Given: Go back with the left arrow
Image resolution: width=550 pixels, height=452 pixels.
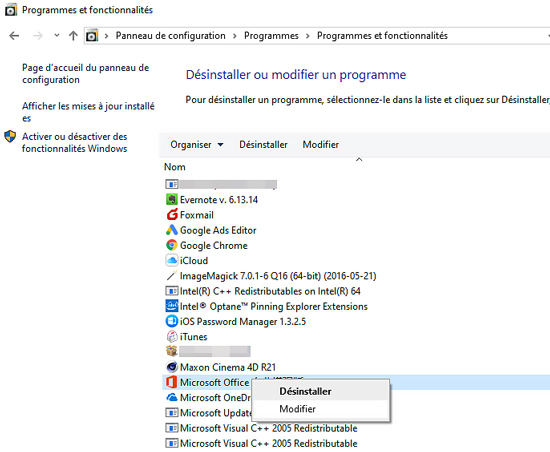Looking at the screenshot, I should (x=14, y=36).
